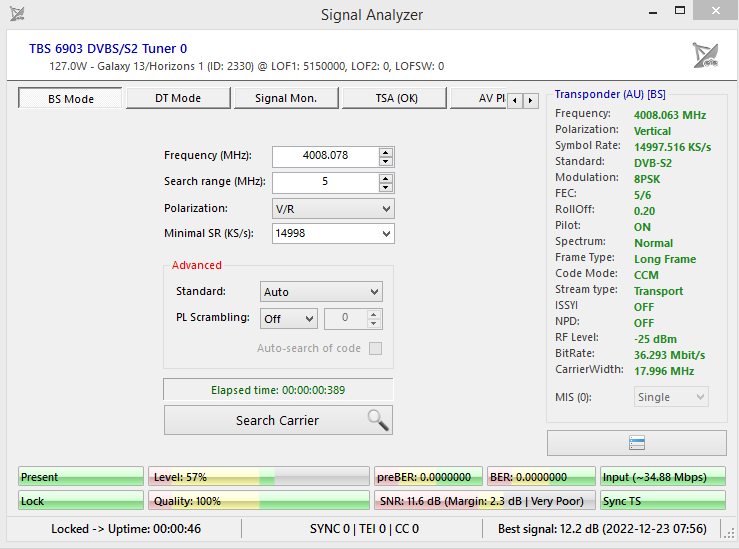The image size is (739, 549).
Task: Decrease Frequency with the down spinner
Action: [x=386, y=161]
